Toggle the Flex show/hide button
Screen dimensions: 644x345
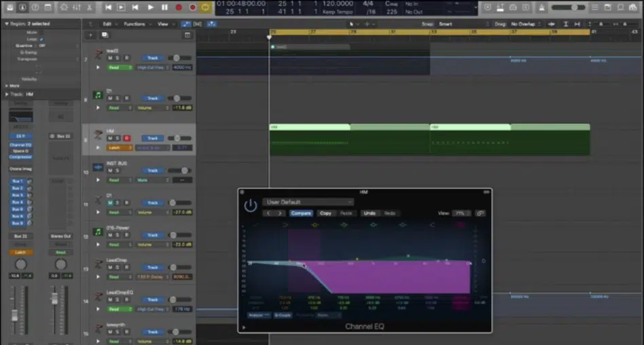pyautogui.click(x=198, y=24)
